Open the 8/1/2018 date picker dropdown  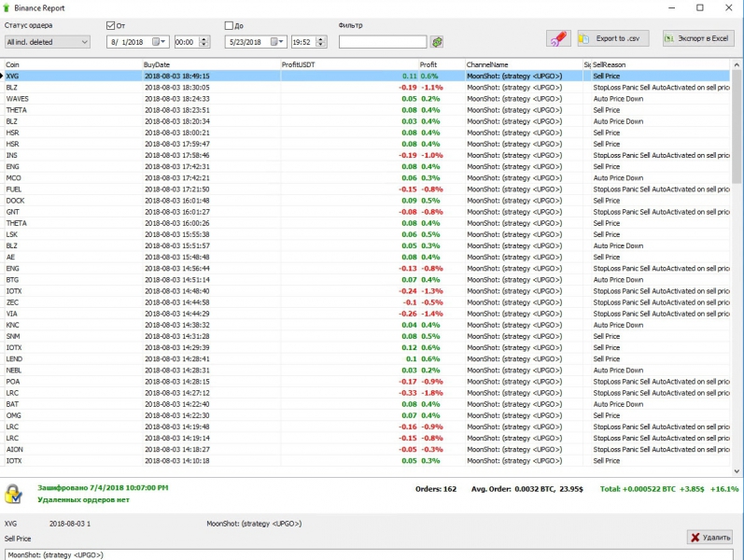159,42
